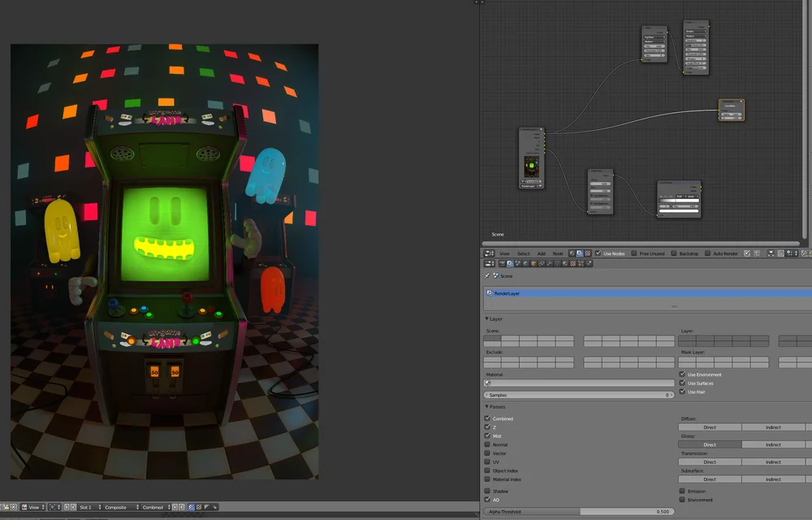Adjust the Samples value field
812x520 pixels.
[579, 395]
